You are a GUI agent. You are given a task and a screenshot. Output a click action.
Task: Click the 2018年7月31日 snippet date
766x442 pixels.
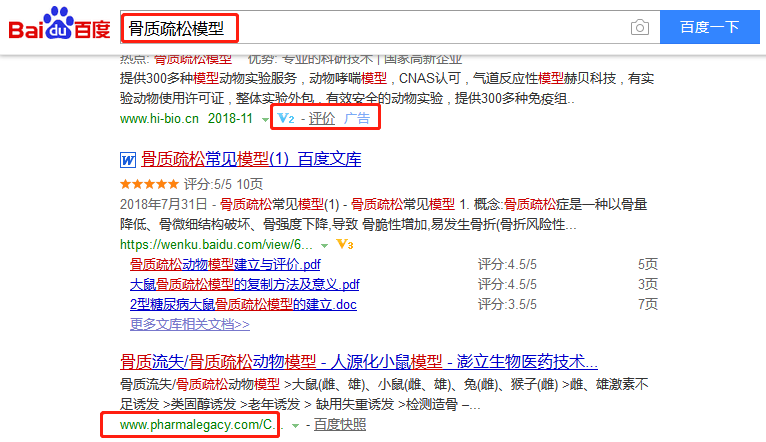pos(164,204)
